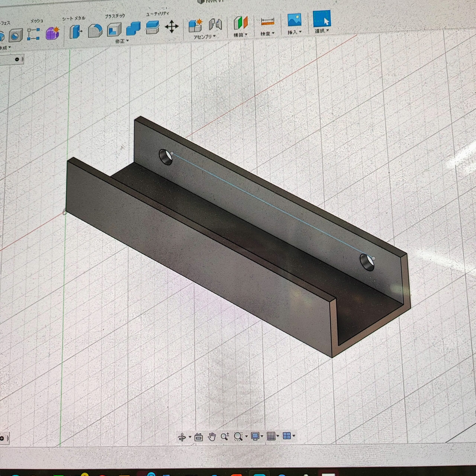The height and width of the screenshot is (476, 476).
Task: Switch to the シート メタル tab
Action: [73, 18]
